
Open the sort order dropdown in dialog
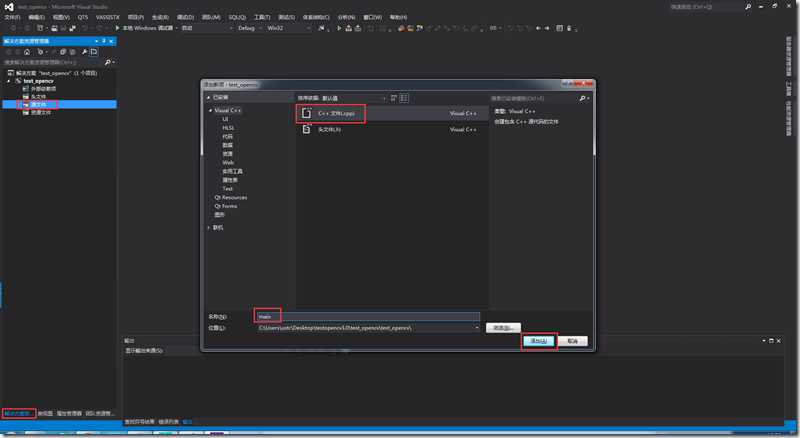355,98
